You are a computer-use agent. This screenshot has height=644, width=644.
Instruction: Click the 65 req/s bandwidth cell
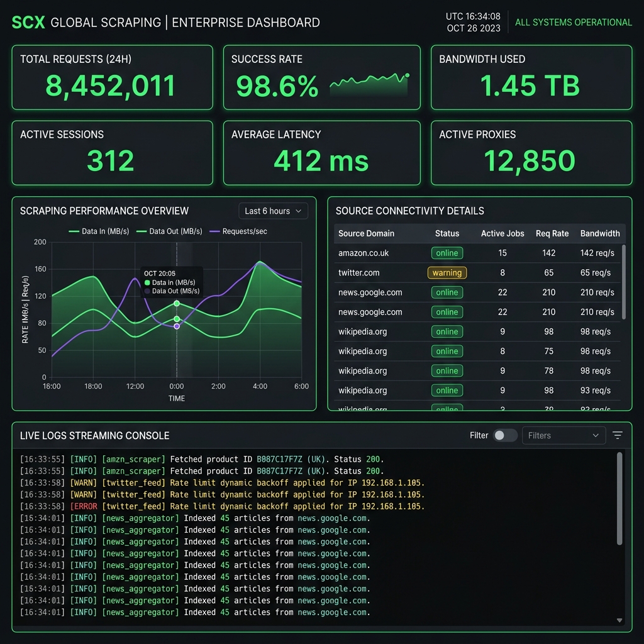(x=595, y=273)
